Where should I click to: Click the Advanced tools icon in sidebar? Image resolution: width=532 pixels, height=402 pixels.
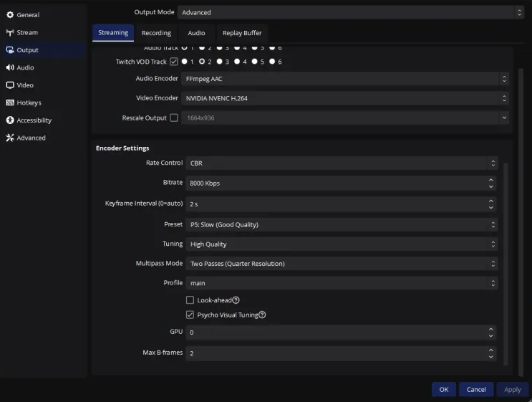[10, 138]
